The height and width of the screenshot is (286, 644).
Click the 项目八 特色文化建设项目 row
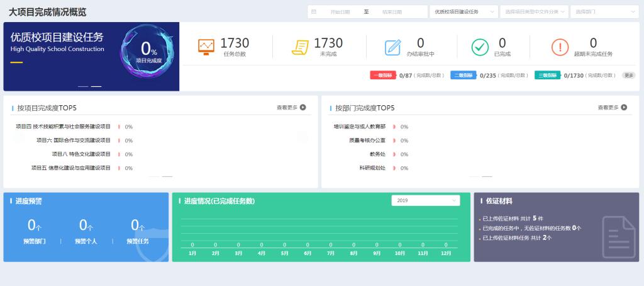tap(92, 154)
